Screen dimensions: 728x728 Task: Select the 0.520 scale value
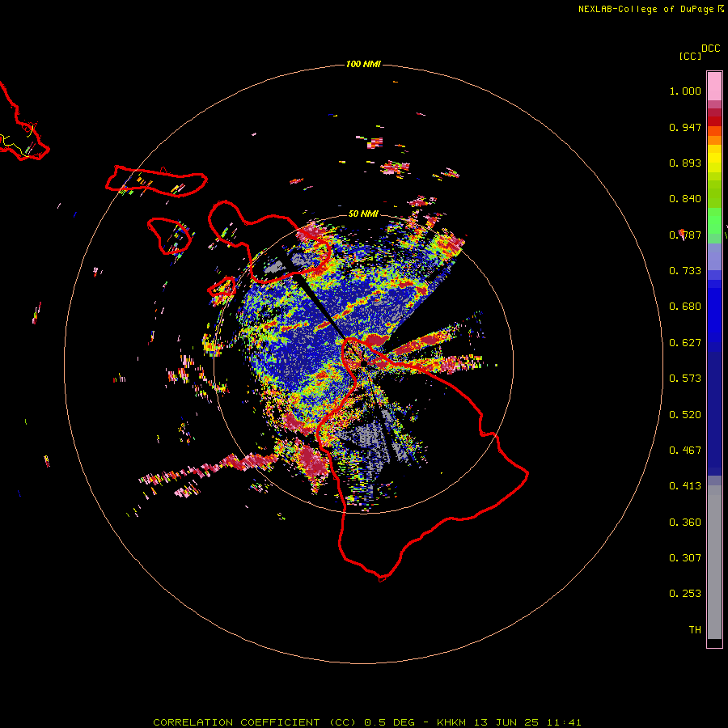point(685,415)
